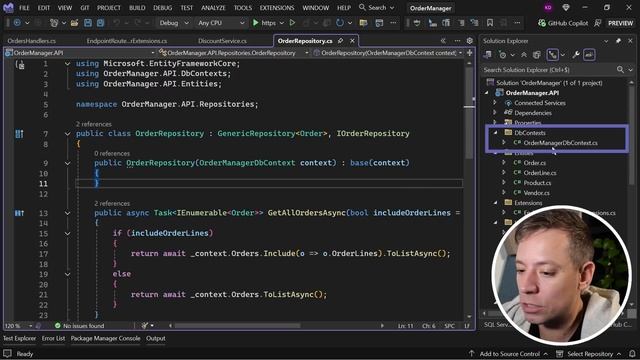Click the New Project toolbar icon
640x360 pixels.
(53, 23)
